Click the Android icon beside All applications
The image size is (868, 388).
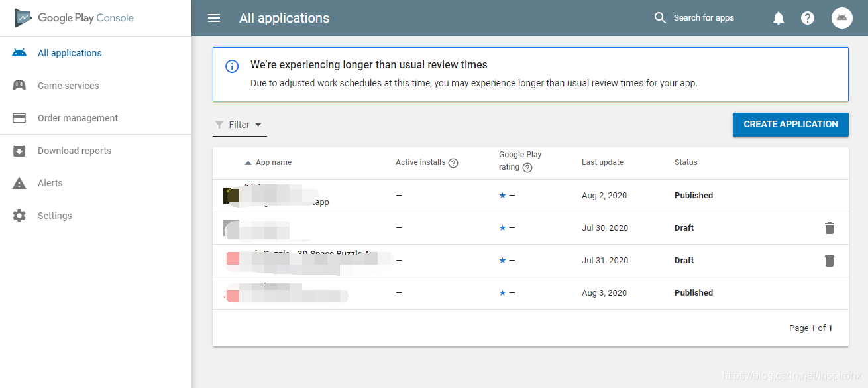[x=19, y=53]
